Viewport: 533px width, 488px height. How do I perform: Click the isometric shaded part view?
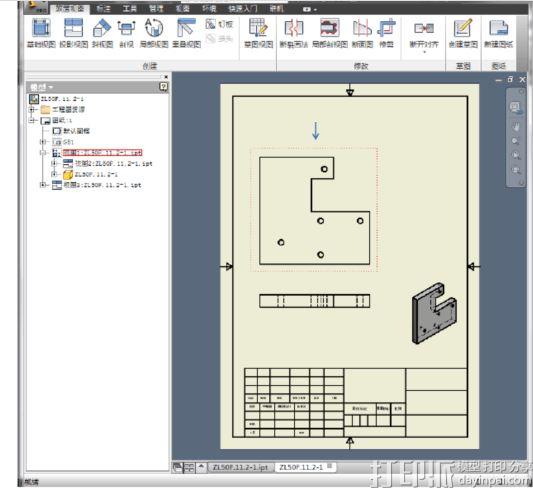(x=434, y=313)
